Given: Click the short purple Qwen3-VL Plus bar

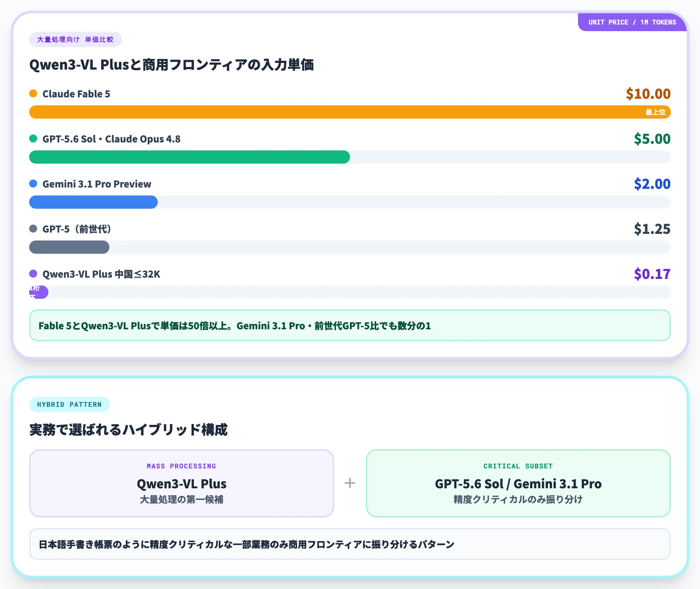Looking at the screenshot, I should [39, 292].
